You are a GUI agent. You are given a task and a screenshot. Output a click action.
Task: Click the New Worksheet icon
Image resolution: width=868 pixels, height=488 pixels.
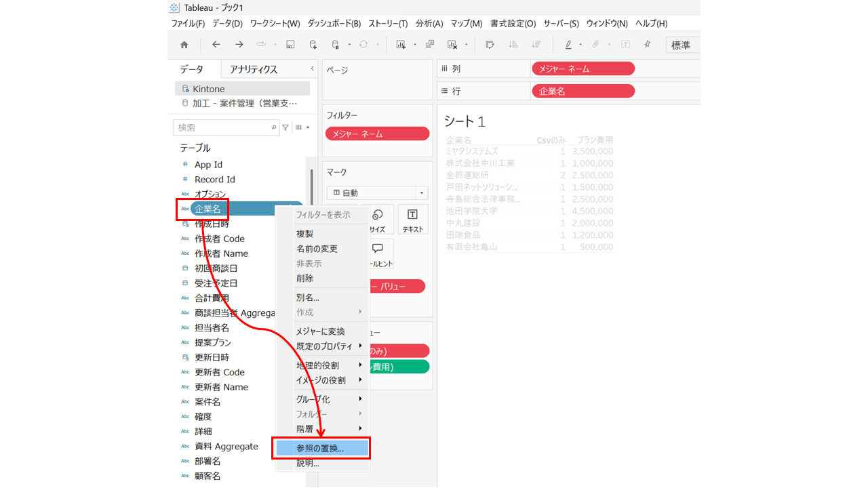click(400, 45)
